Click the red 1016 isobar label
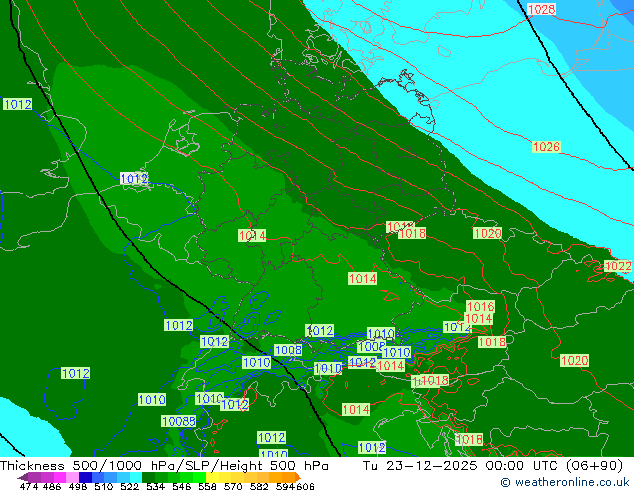This screenshot has height=490, width=634. tap(480, 306)
